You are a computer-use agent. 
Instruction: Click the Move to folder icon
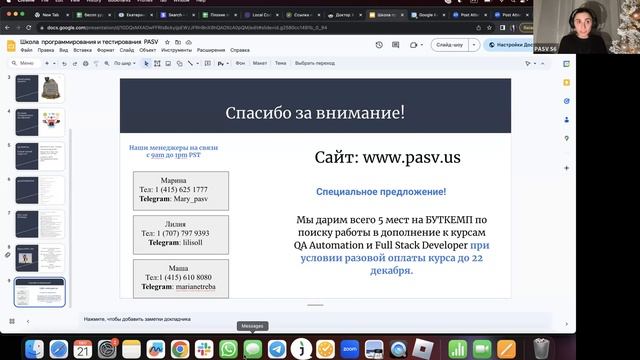coord(178,42)
